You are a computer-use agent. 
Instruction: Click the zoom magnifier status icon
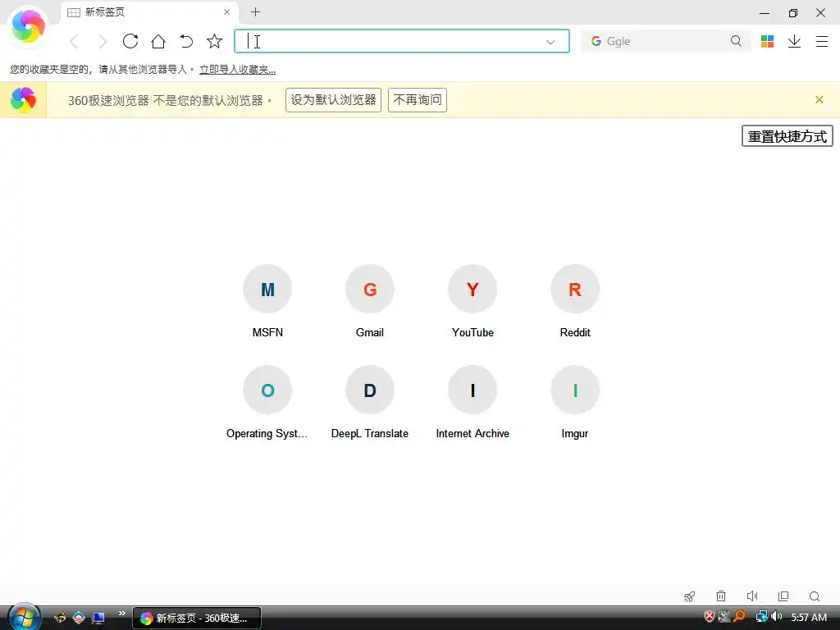click(x=815, y=596)
